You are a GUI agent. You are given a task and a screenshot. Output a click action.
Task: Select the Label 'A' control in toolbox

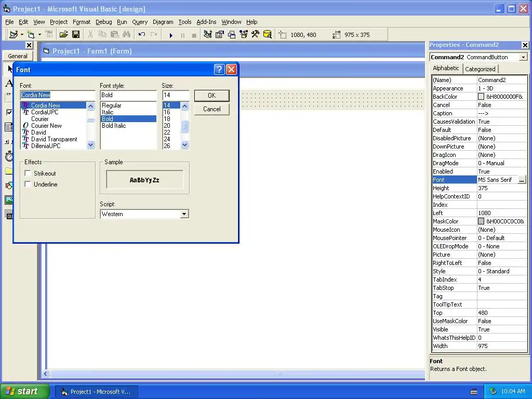[9, 83]
